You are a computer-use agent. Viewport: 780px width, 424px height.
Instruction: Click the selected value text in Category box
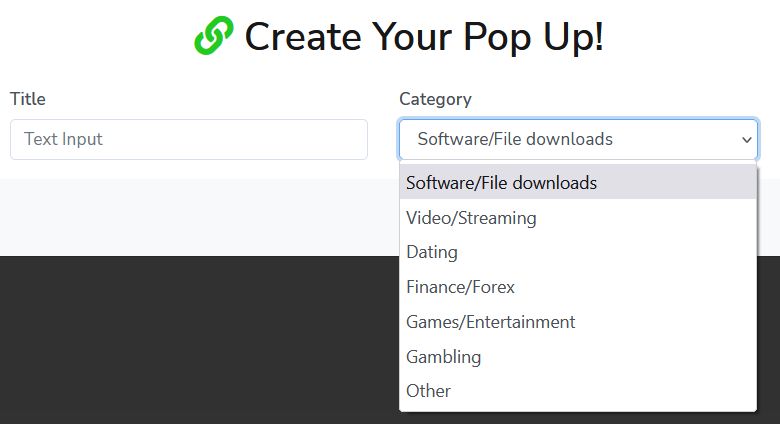(x=515, y=140)
